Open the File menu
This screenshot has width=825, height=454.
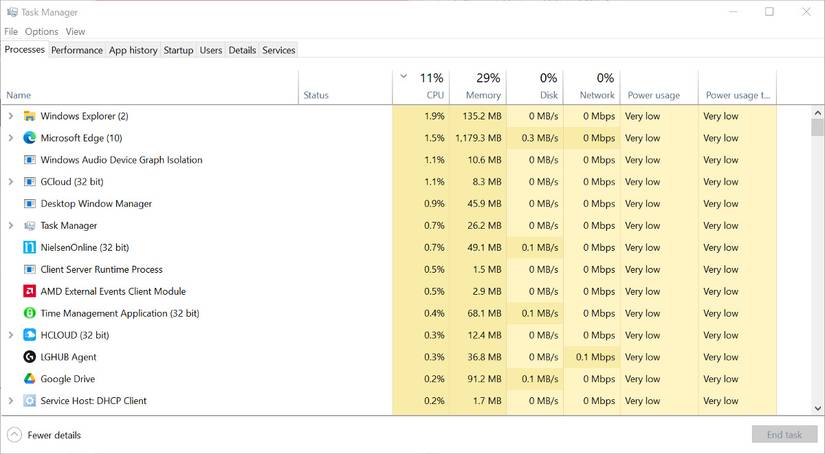pos(11,32)
